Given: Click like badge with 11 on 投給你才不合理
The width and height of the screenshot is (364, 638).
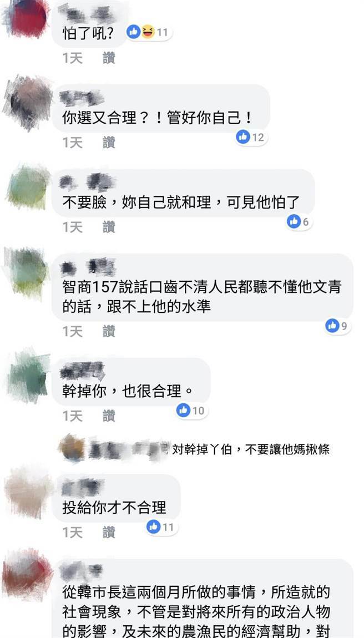Looking at the screenshot, I should 161,528.
